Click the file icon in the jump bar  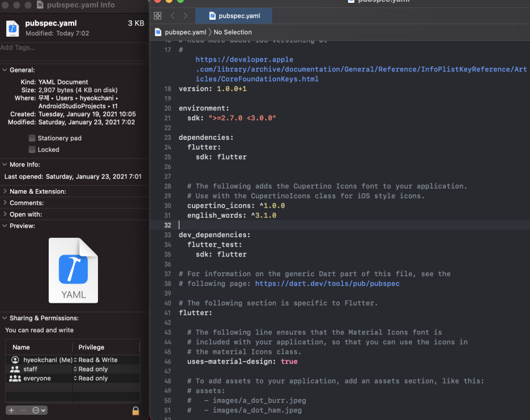[158, 32]
